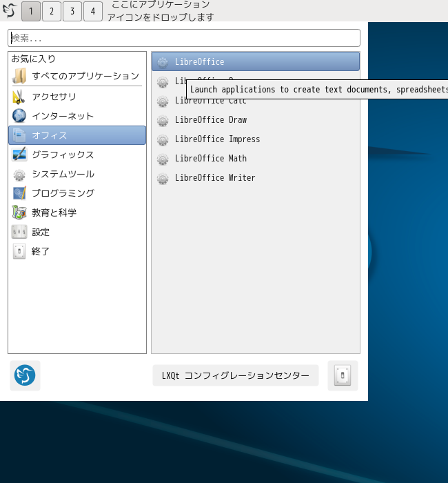
Task: Open インターネット category
Action: click(77, 116)
